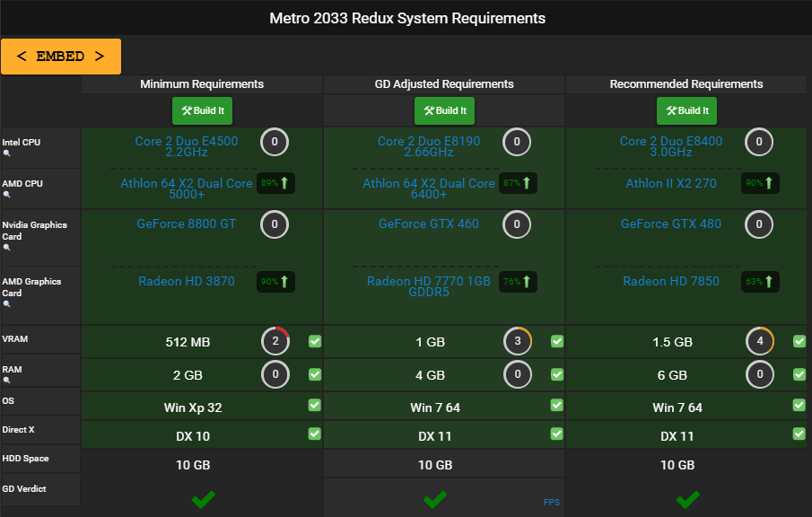The height and width of the screenshot is (517, 812).
Task: Click the magnifier icon under RAM label
Action: point(7,381)
